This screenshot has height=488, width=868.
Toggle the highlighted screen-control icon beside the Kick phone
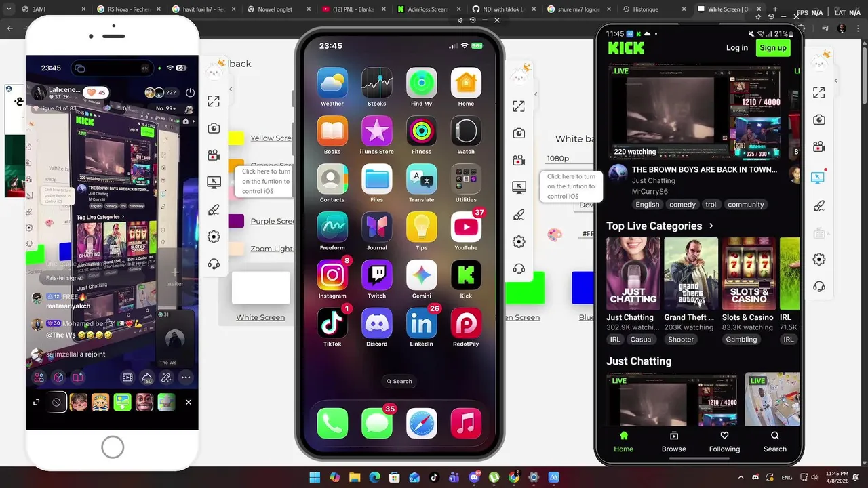point(818,177)
